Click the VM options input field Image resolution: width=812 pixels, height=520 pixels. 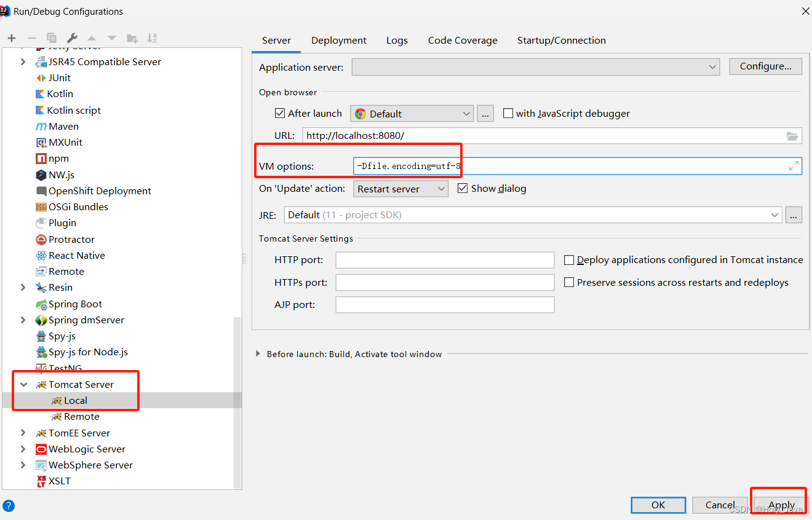pos(577,166)
